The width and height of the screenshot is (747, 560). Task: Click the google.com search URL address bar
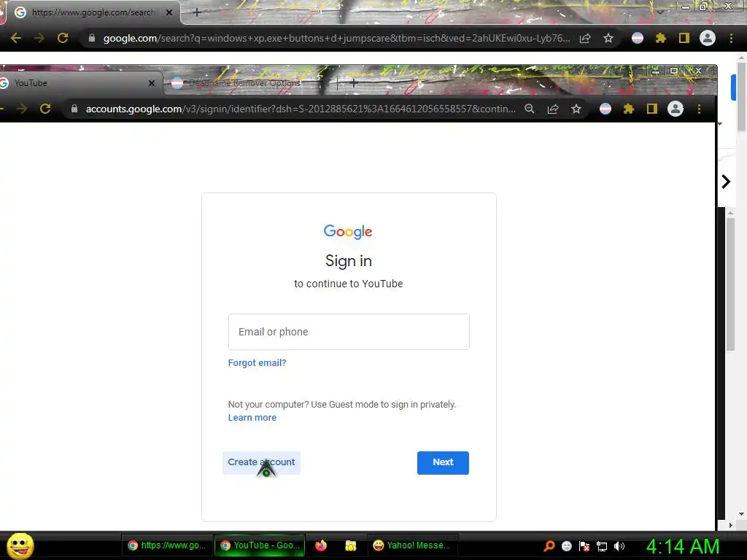336,38
